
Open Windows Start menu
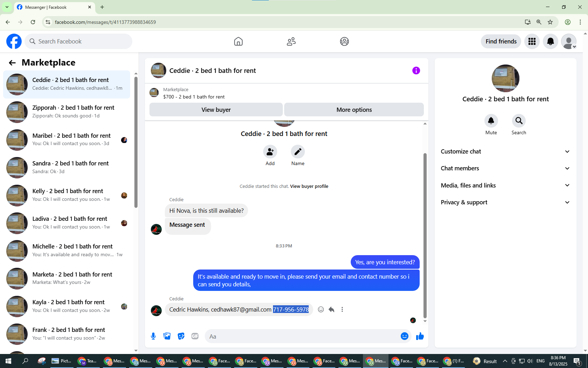(x=8, y=361)
